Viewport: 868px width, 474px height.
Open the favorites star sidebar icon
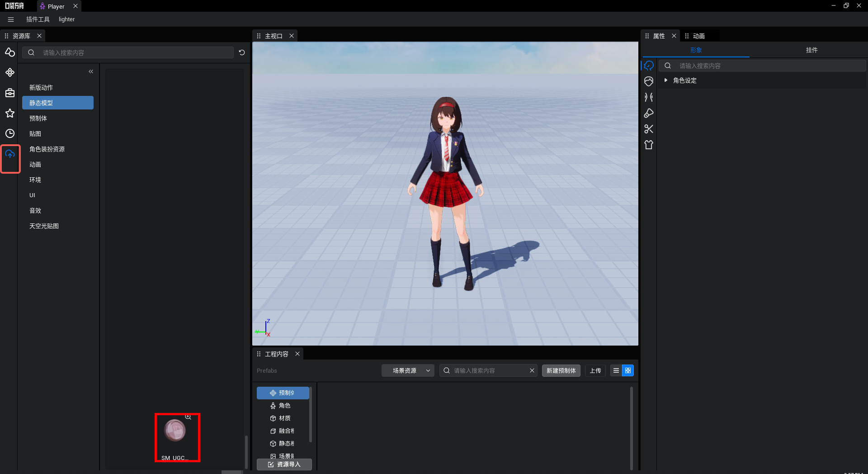pos(10,113)
